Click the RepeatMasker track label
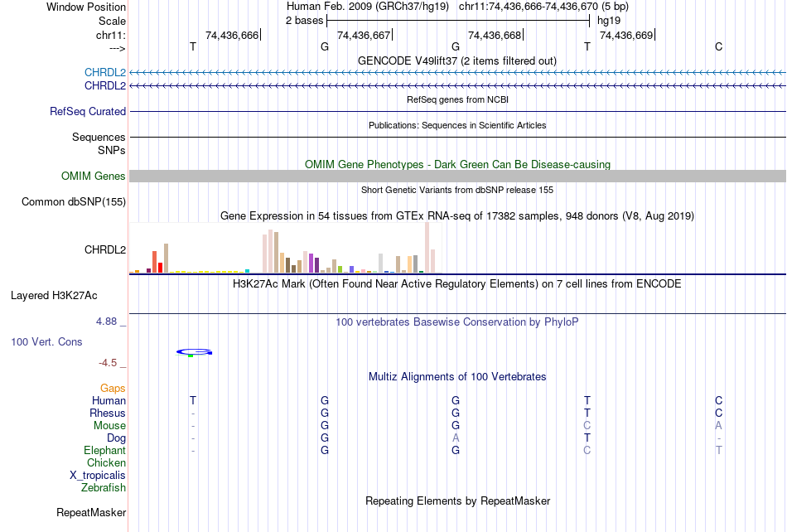Screen dimensions: 787x532 (x=91, y=512)
